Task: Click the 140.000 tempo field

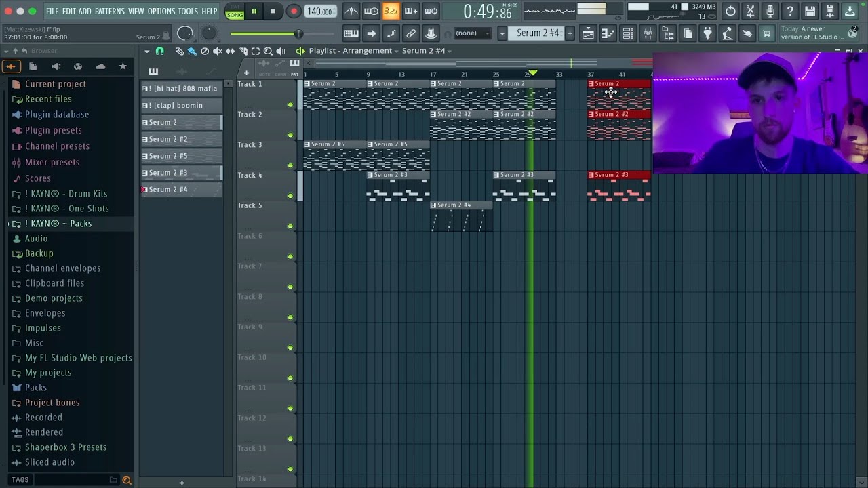Action: point(319,11)
